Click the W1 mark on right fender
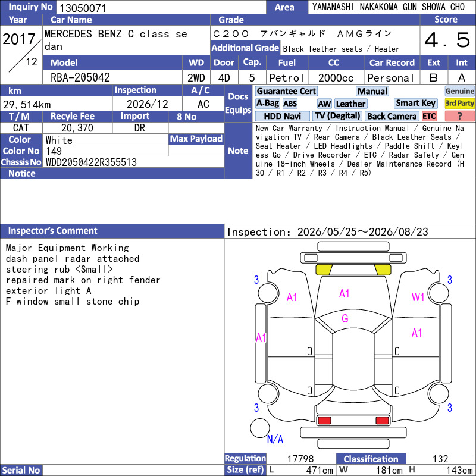 pos(418,297)
